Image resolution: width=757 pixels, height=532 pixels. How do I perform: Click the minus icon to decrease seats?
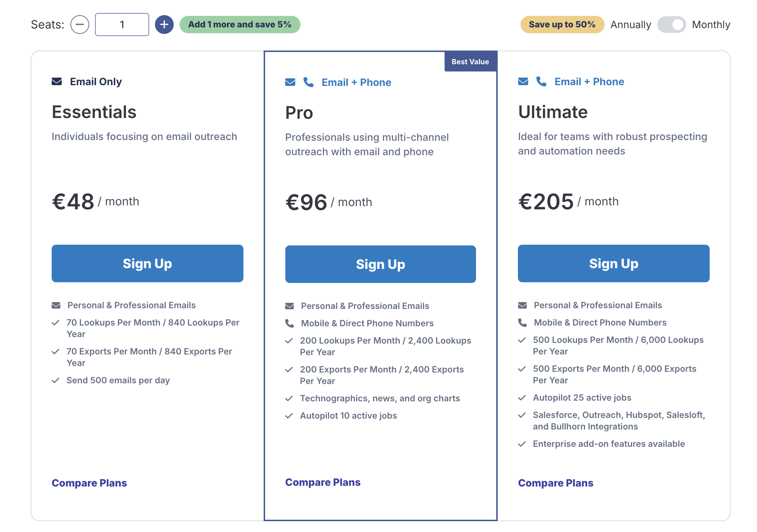(x=80, y=25)
